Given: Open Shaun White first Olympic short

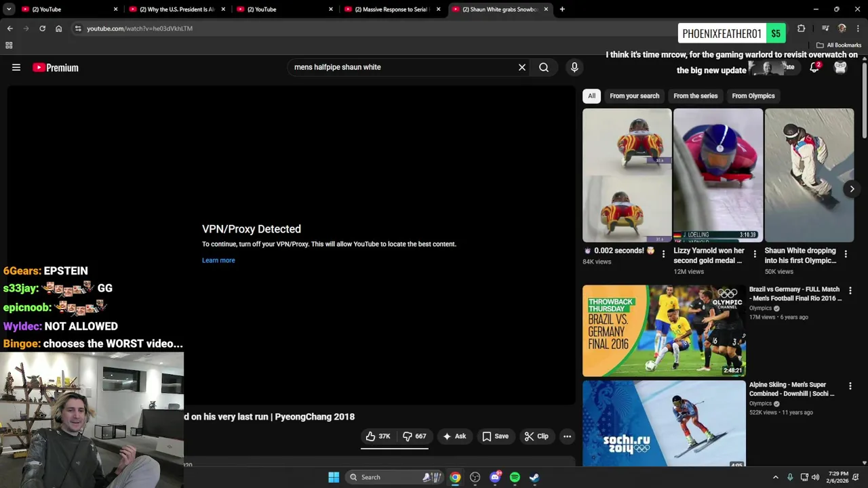Looking at the screenshot, I should point(809,175).
